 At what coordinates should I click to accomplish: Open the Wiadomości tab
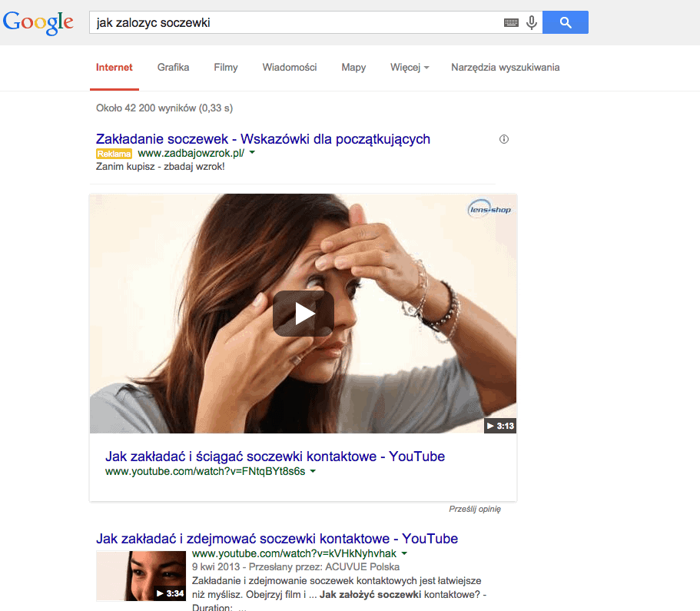click(290, 68)
